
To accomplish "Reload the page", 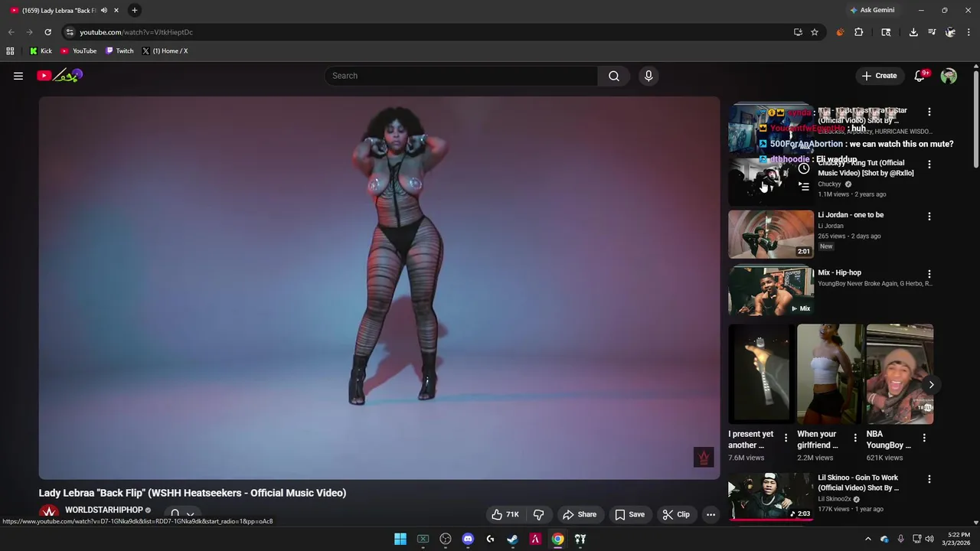I will (x=47, y=32).
